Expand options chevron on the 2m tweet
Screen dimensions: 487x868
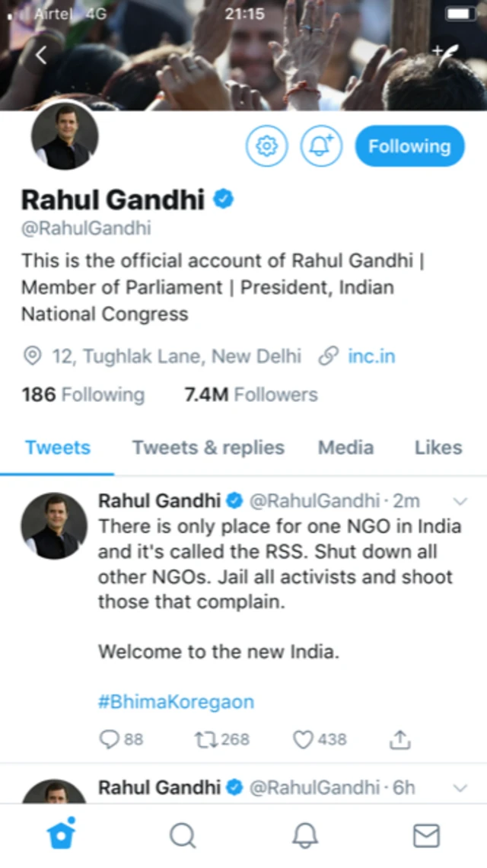pos(460,501)
